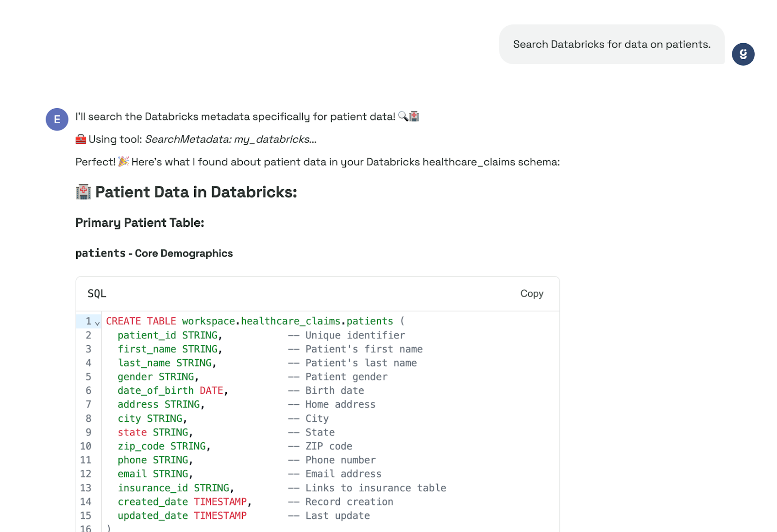This screenshot has height=532, width=777.
Task: Click the insurance_id STRING code line
Action: click(175, 488)
